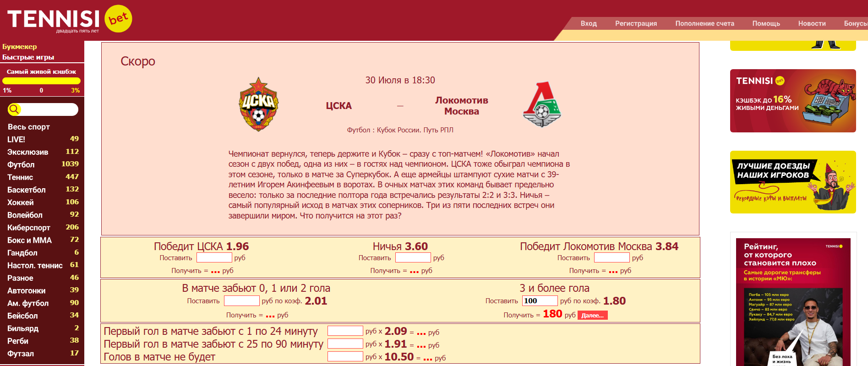Image resolution: width=868 pixels, height=366 pixels.
Task: Click stake field under Победит Локомотив Москва
Action: pyautogui.click(x=612, y=257)
